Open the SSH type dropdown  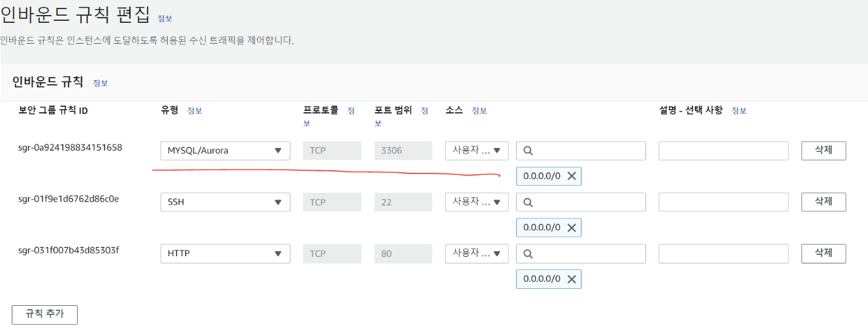coord(225,202)
